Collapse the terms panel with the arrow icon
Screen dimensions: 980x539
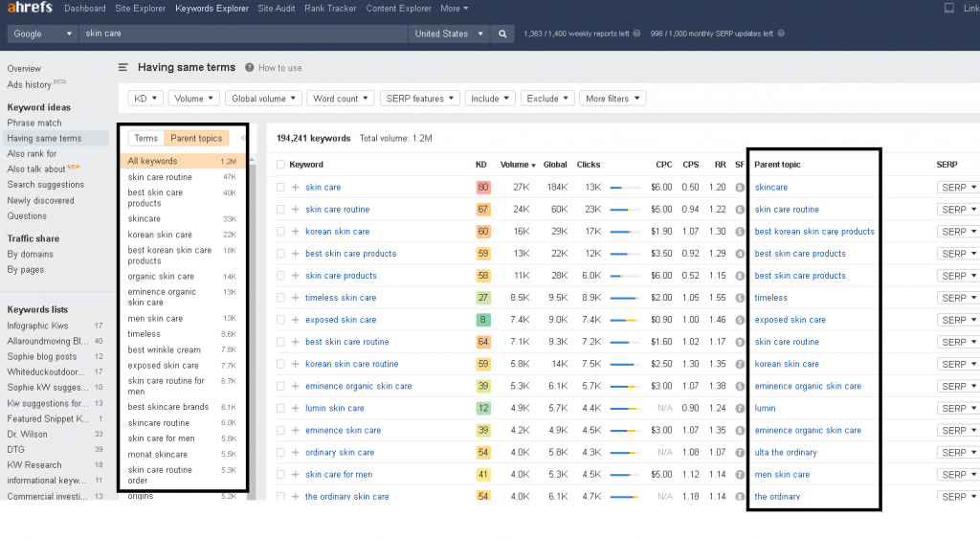pos(243,138)
